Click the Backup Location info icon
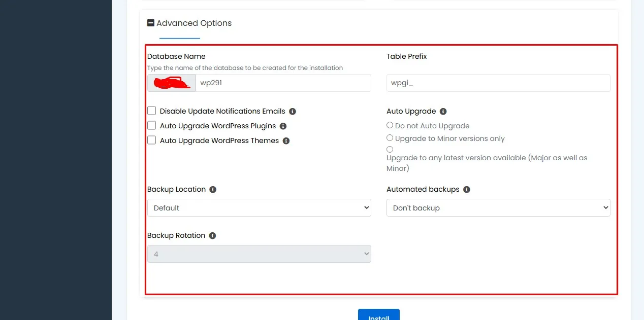Viewport: 644px width, 320px height. (212, 189)
